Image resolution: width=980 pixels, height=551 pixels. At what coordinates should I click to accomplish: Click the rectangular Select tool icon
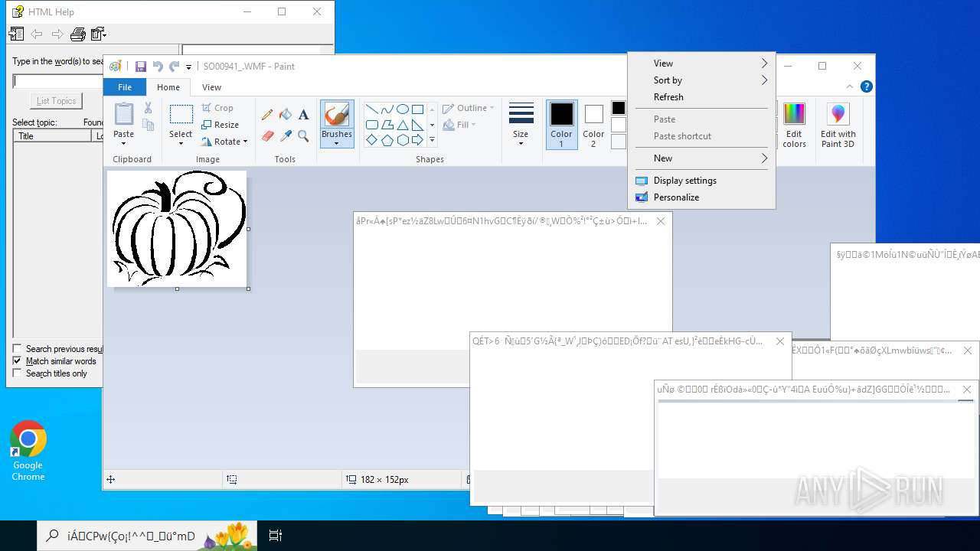[181, 115]
